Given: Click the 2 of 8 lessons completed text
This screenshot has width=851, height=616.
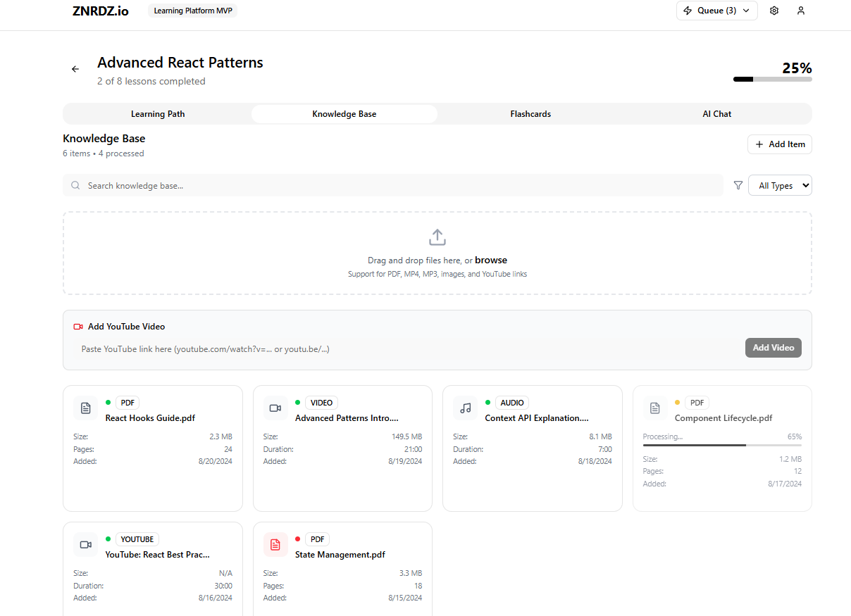Looking at the screenshot, I should [x=151, y=82].
